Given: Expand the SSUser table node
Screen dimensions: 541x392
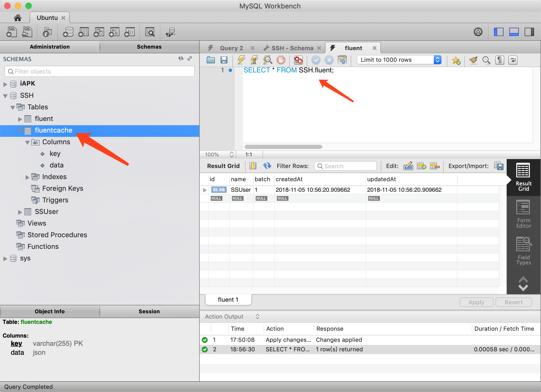Looking at the screenshot, I should click(20, 212).
